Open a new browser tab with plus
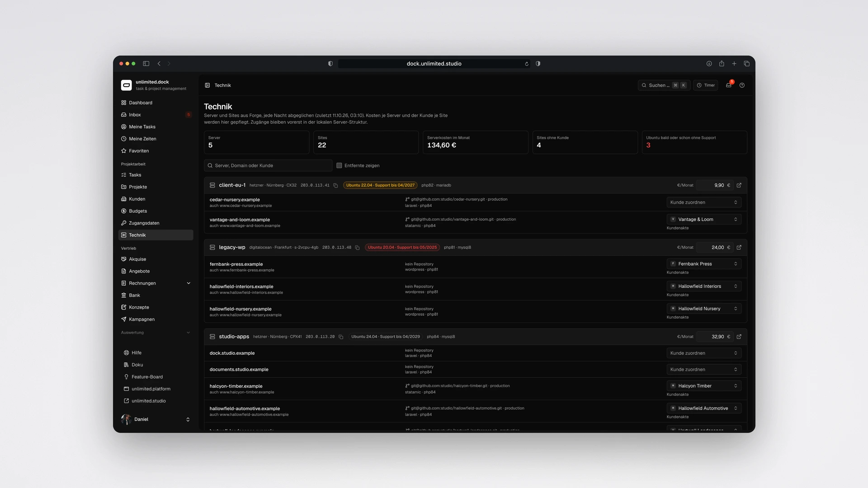This screenshot has width=868, height=488. pyautogui.click(x=734, y=64)
